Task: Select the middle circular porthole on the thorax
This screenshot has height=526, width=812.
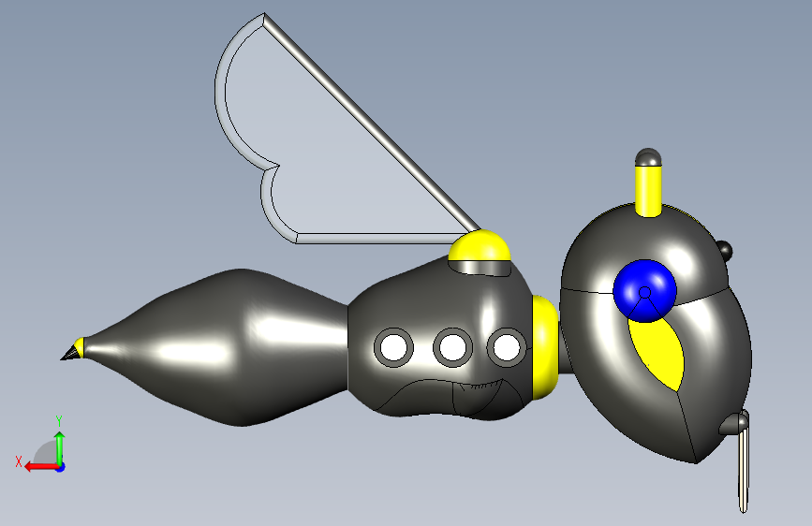Action: pyautogui.click(x=452, y=347)
